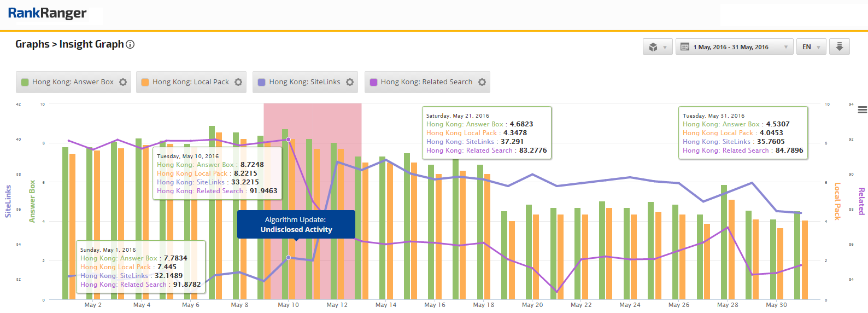The height and width of the screenshot is (313, 868).
Task: Click the RankRanger logo
Action: [x=47, y=13]
